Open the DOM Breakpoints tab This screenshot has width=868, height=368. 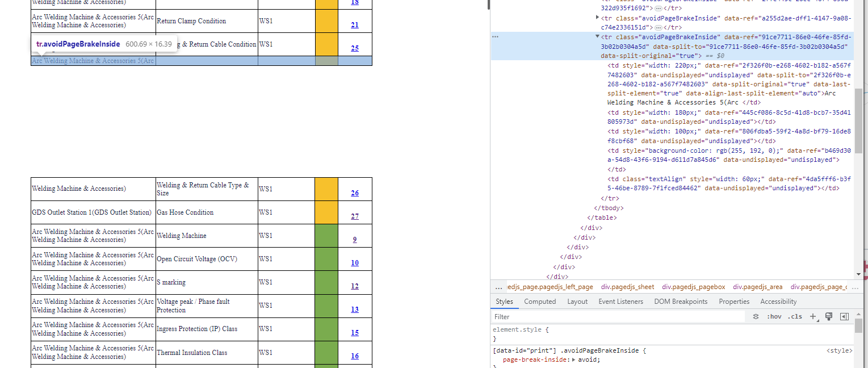(x=681, y=302)
